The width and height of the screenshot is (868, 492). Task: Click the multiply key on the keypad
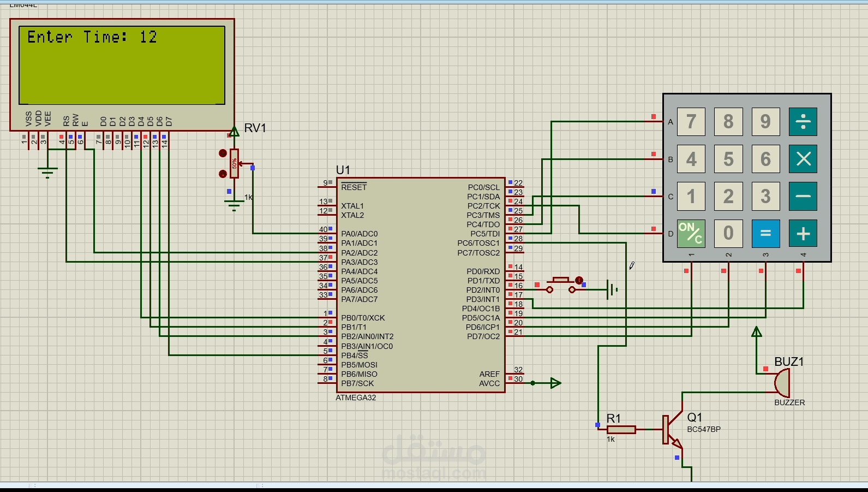point(803,159)
